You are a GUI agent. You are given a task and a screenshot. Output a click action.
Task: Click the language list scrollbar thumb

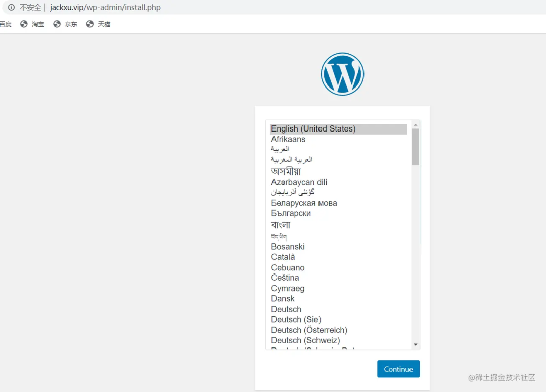click(x=416, y=147)
